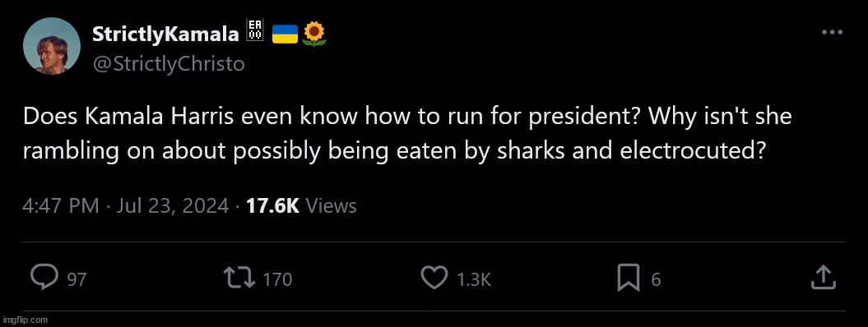
Task: Click the share upload arrow icon
Action: pyautogui.click(x=823, y=277)
